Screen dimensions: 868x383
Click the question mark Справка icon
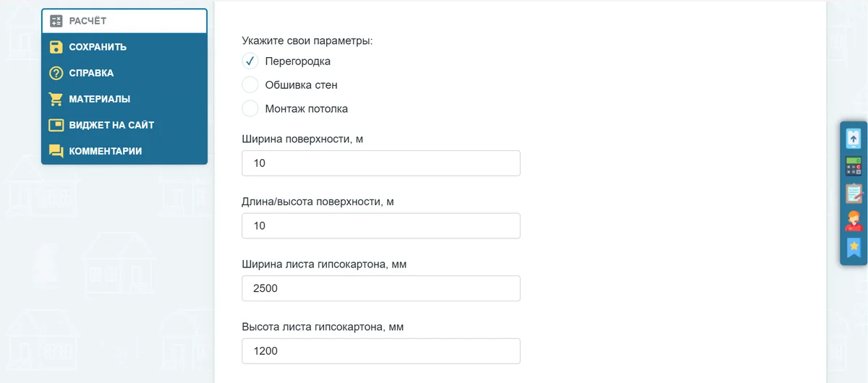click(56, 73)
